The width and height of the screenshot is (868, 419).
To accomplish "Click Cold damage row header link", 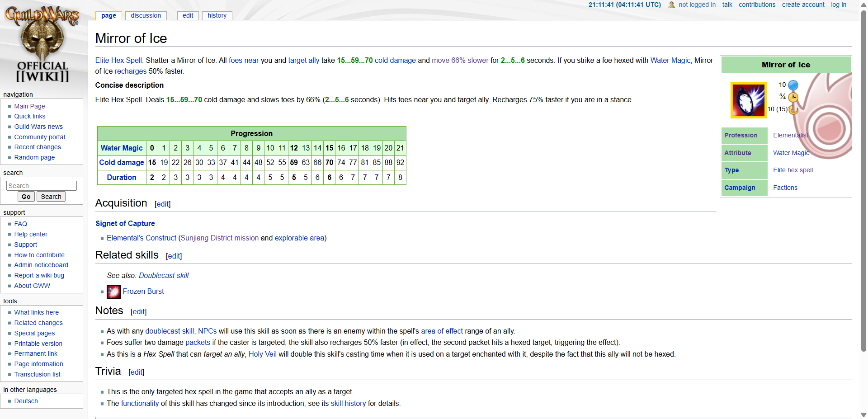I will pos(122,163).
